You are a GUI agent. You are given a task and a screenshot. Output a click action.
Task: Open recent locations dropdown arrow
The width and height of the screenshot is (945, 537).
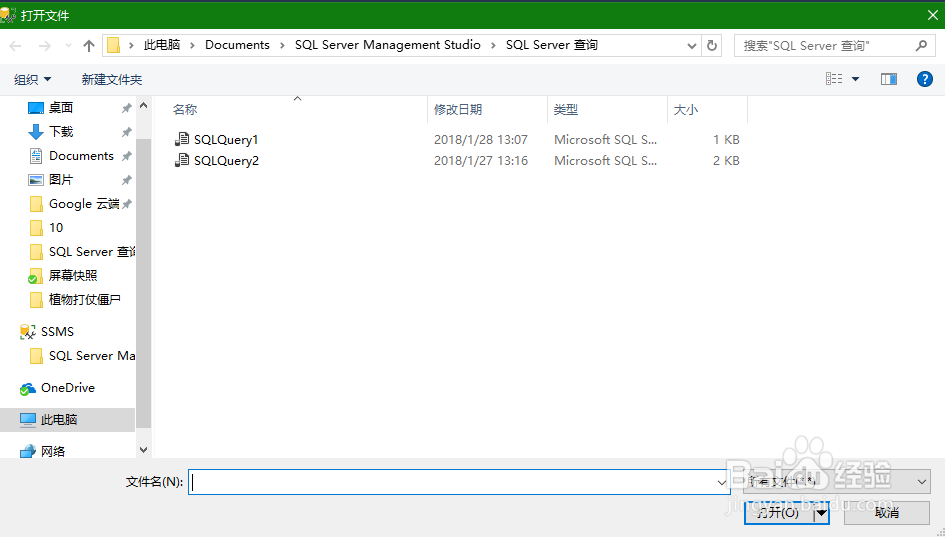[x=68, y=46]
